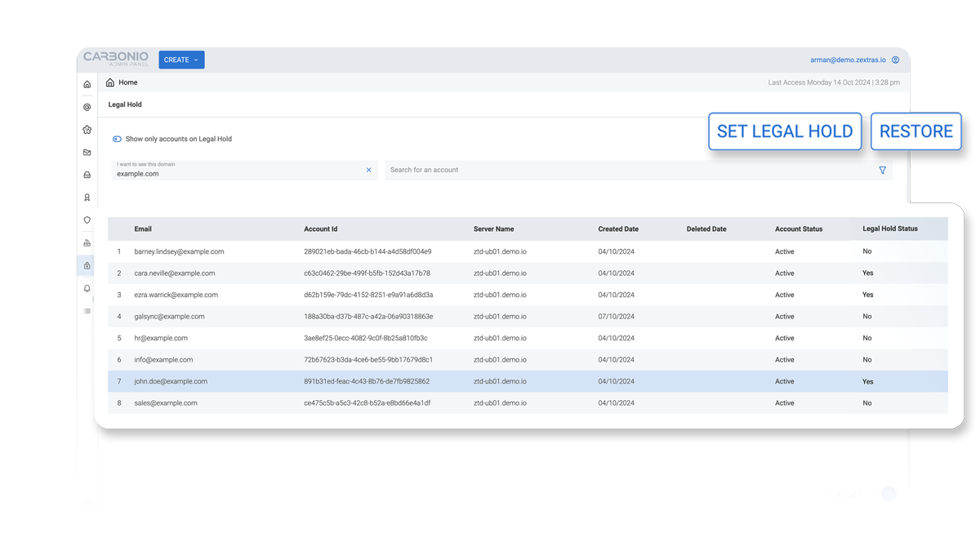Click the filter funnel icon
The image size is (980, 551).
coord(883,170)
